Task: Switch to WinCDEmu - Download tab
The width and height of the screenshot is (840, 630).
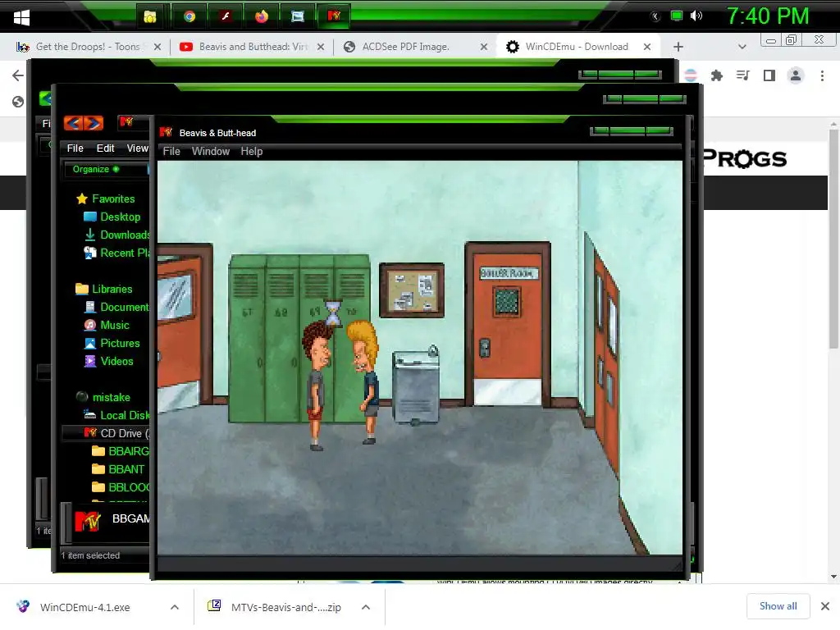Action: [577, 47]
